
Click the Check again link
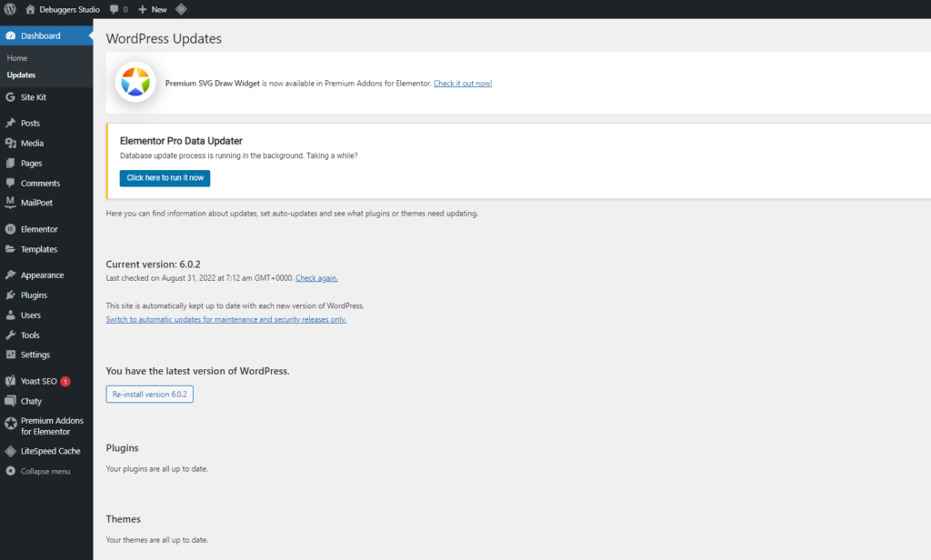[x=316, y=278]
